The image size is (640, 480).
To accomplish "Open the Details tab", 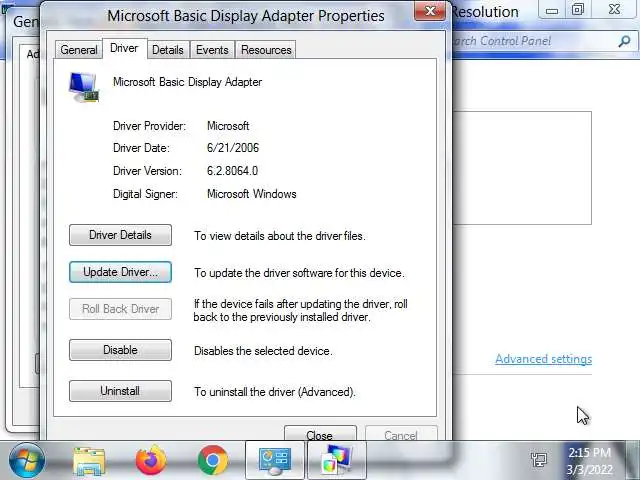I will pyautogui.click(x=168, y=50).
